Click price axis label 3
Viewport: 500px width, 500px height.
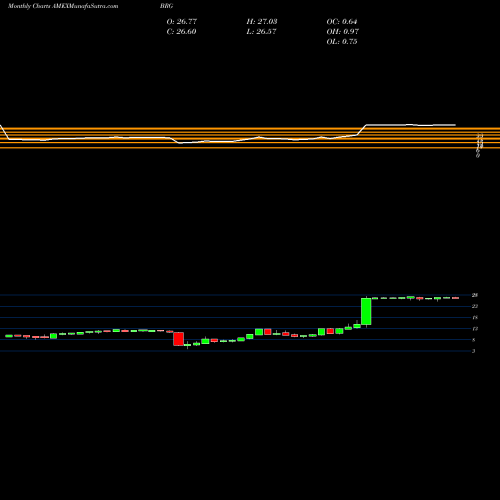[474, 351]
